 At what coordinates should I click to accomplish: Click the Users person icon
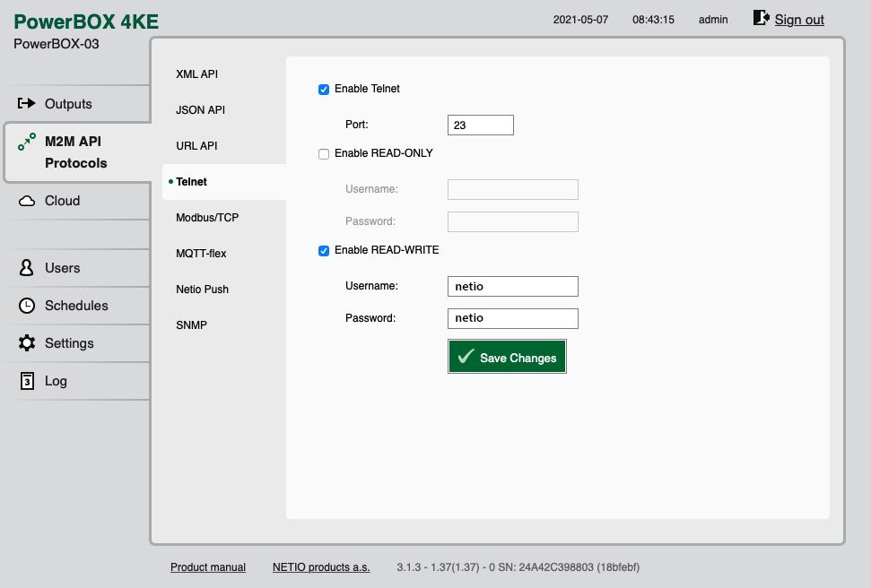(x=26, y=268)
